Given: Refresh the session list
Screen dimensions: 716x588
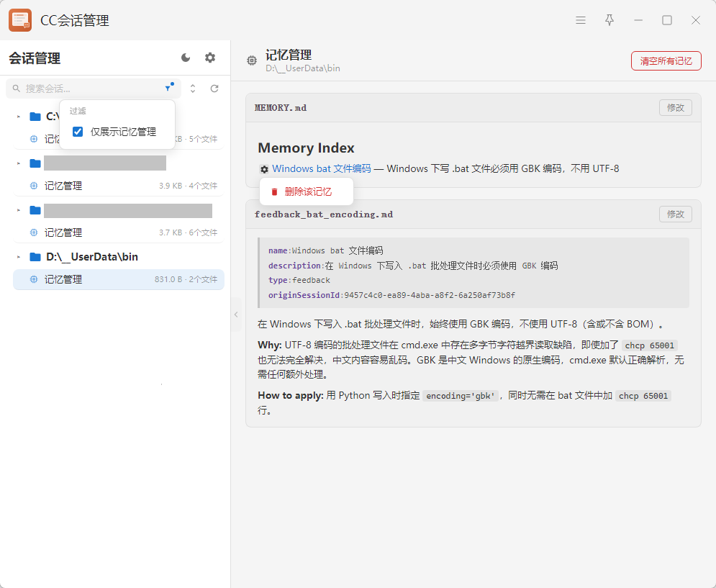Looking at the screenshot, I should [214, 89].
